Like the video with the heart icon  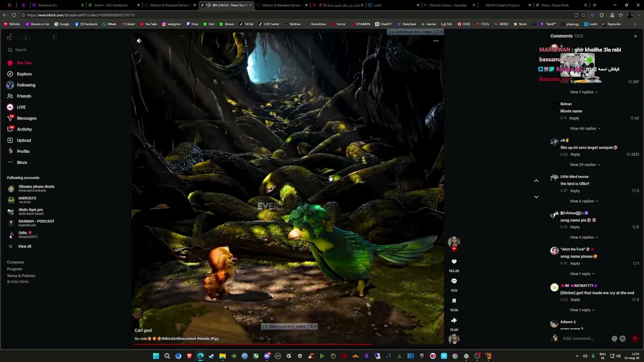tap(454, 261)
